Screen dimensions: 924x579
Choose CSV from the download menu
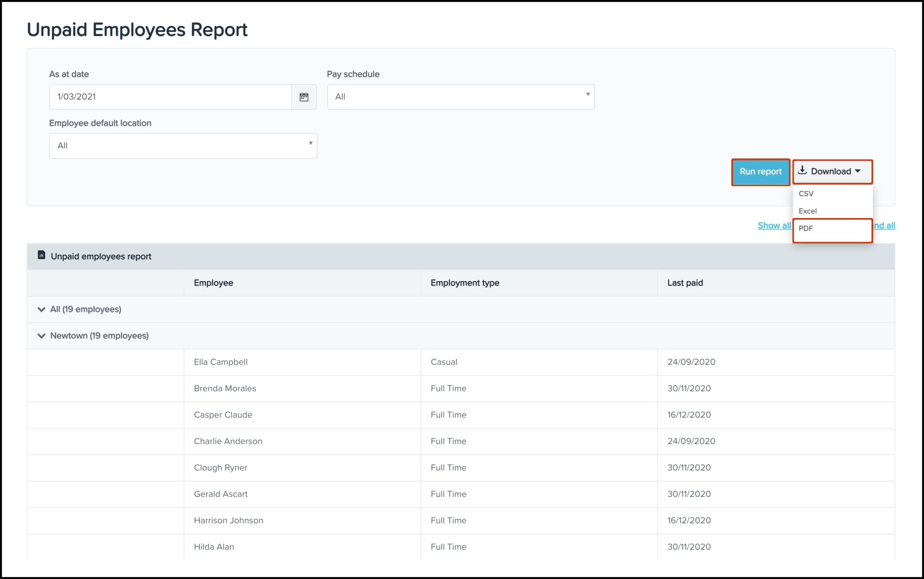click(x=806, y=194)
